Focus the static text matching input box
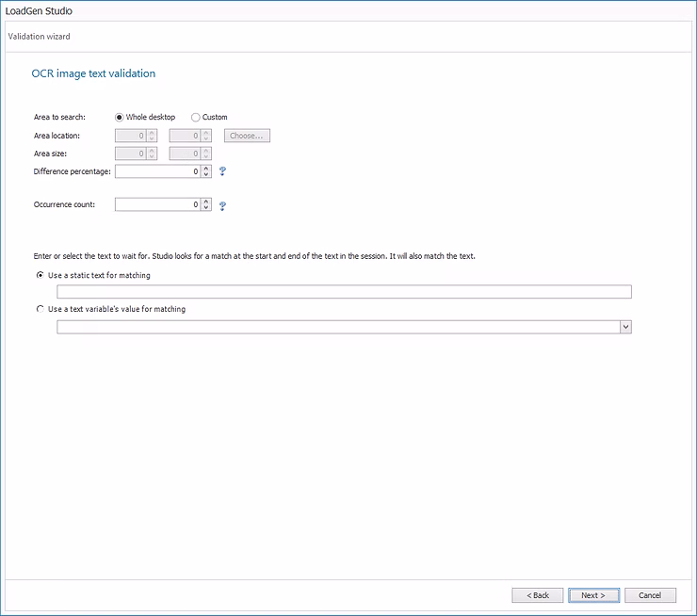The height and width of the screenshot is (616, 697). [344, 292]
